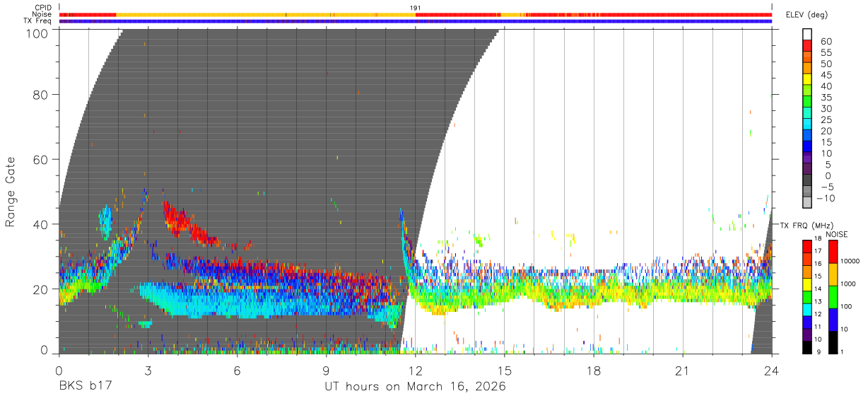Click the blue TX Freq indicator strip

(x=416, y=21)
